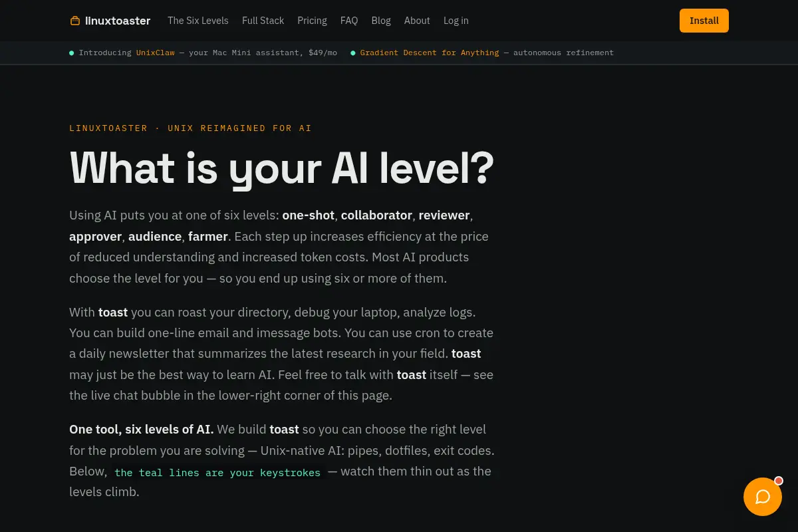This screenshot has height=532, width=798.
Task: Click the teal keystrokes code snippet
Action: [217, 472]
